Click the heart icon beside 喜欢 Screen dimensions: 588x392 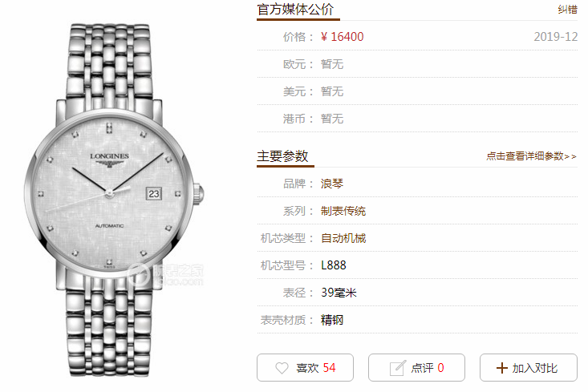282,368
